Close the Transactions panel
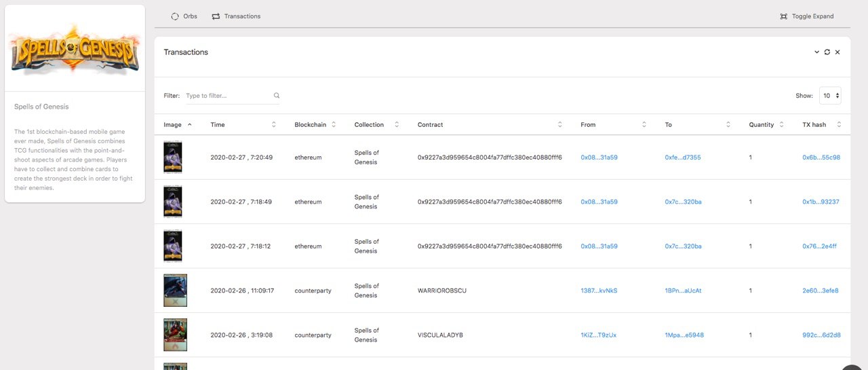The image size is (868, 370). [837, 52]
